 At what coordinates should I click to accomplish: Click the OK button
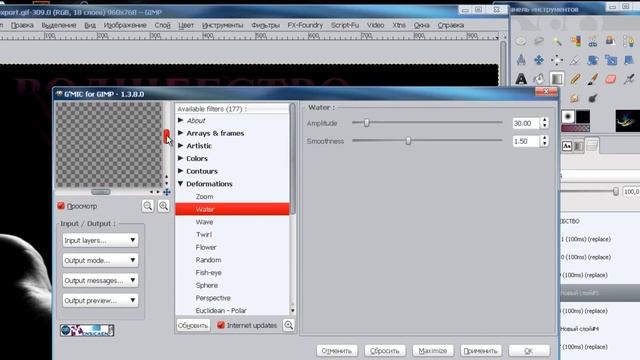tap(529, 351)
